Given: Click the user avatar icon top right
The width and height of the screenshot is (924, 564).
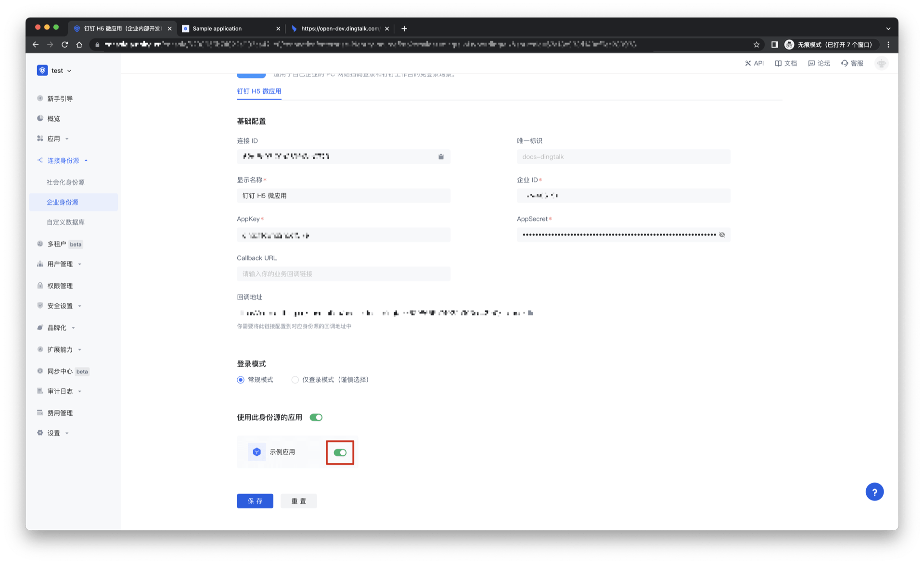Looking at the screenshot, I should pos(881,63).
